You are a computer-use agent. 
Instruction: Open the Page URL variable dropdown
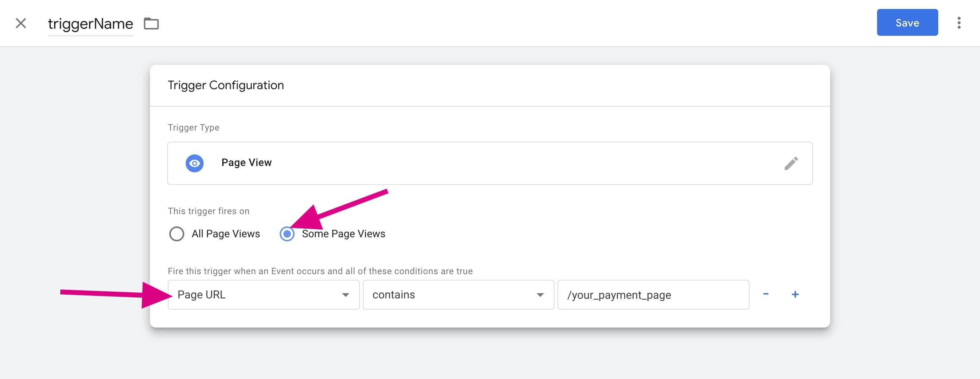pos(264,295)
